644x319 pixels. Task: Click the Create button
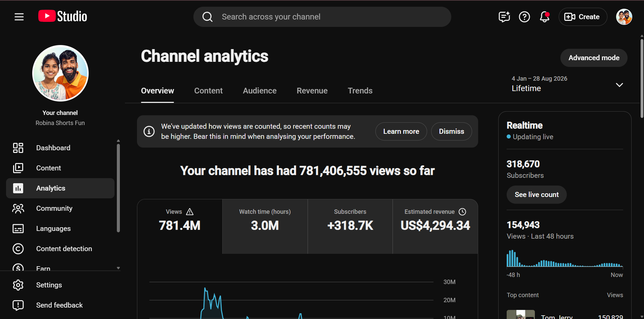pyautogui.click(x=583, y=17)
